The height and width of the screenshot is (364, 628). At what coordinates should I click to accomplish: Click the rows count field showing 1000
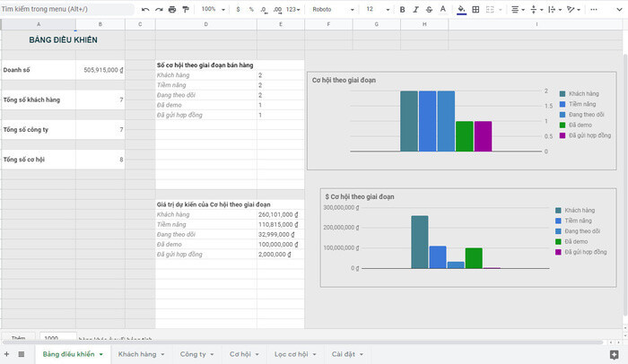58,337
